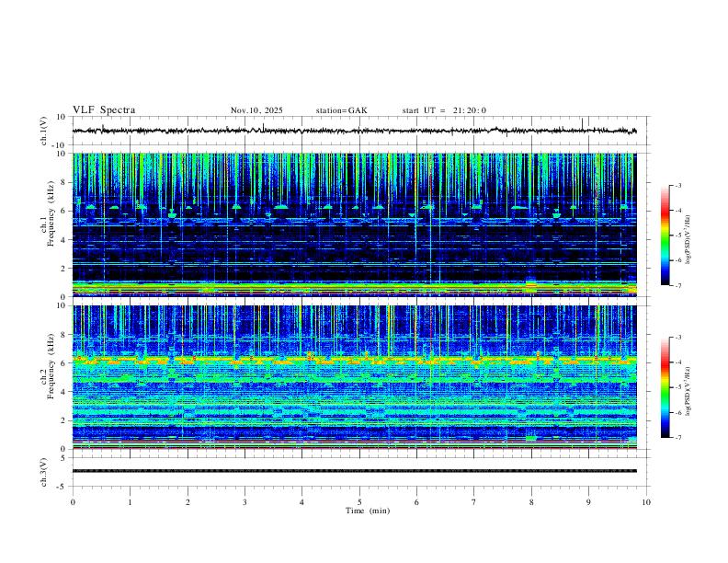Click time axis tick label "9"

[x=588, y=502]
